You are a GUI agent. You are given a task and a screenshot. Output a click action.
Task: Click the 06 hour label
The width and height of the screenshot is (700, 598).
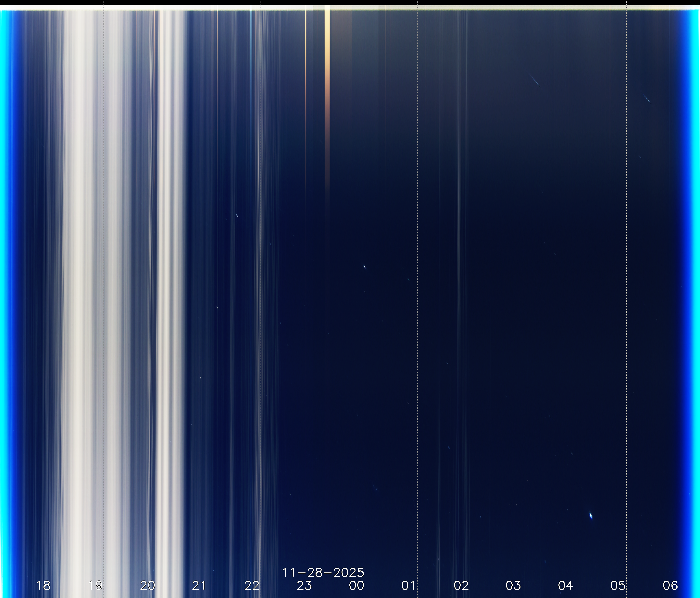pyautogui.click(x=670, y=585)
